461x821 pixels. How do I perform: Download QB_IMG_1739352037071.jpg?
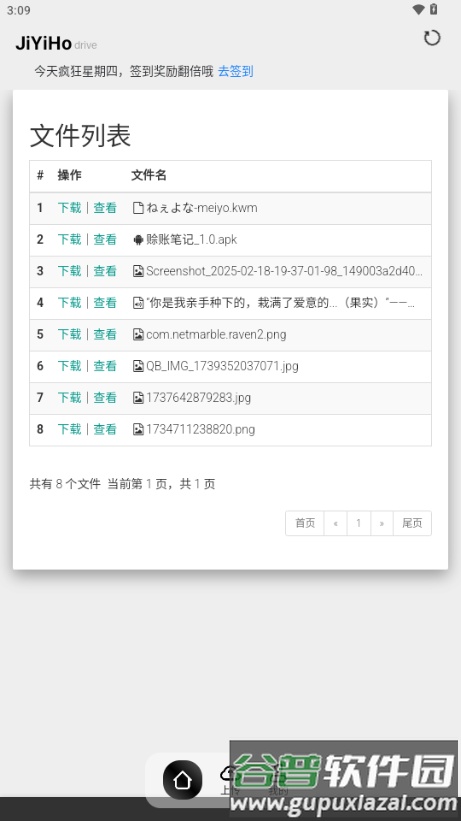tap(69, 365)
